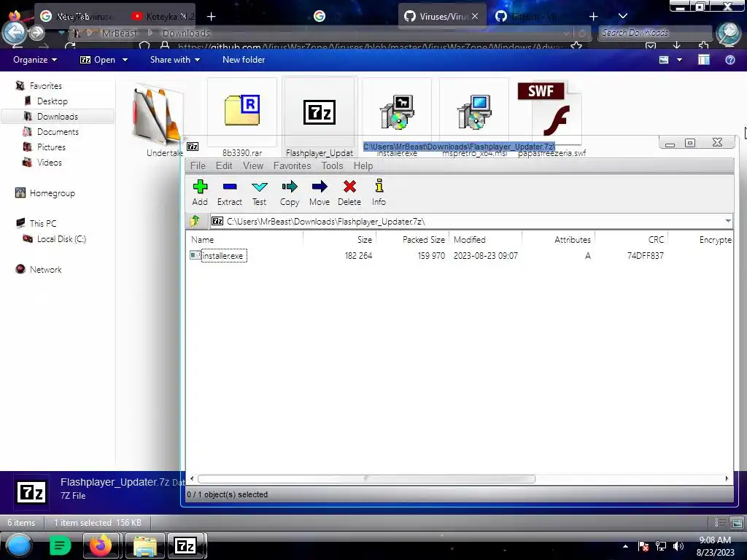Select Downloads in the navigation pane
The width and height of the screenshot is (747, 560).
(57, 116)
